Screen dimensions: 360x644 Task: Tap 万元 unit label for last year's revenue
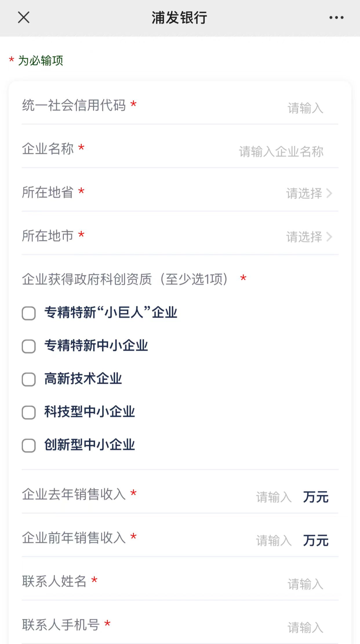(x=316, y=497)
